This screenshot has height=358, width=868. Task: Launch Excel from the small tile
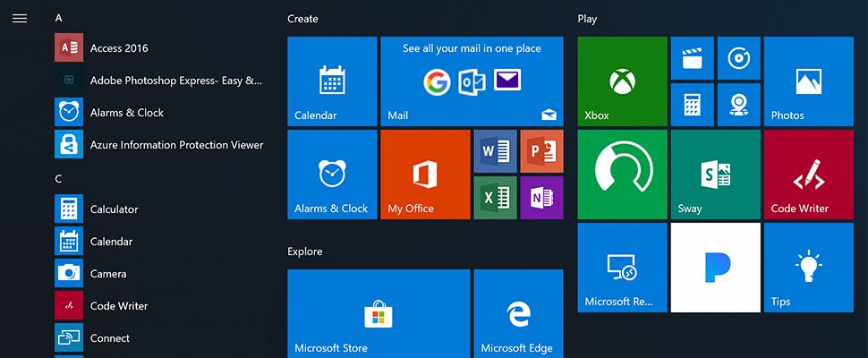(495, 198)
